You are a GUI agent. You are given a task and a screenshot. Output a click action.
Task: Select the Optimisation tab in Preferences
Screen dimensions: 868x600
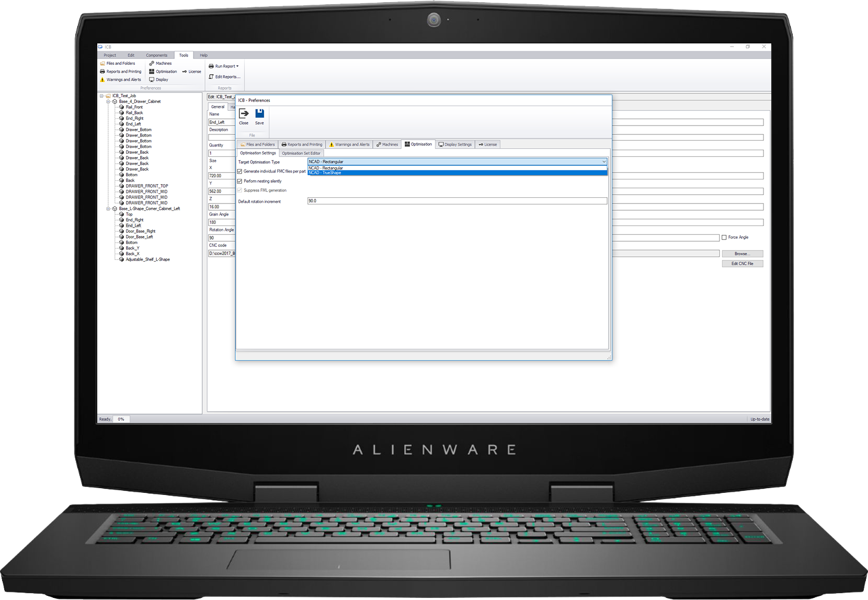tap(418, 144)
